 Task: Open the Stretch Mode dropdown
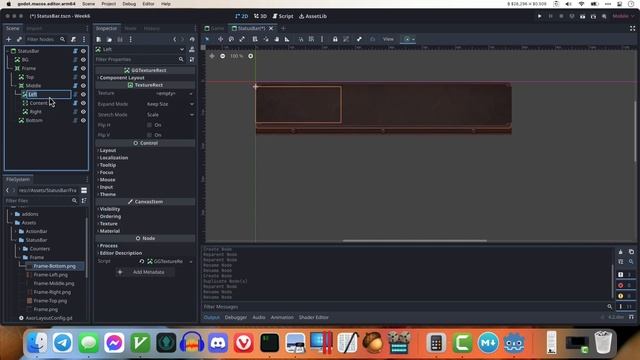coord(170,115)
